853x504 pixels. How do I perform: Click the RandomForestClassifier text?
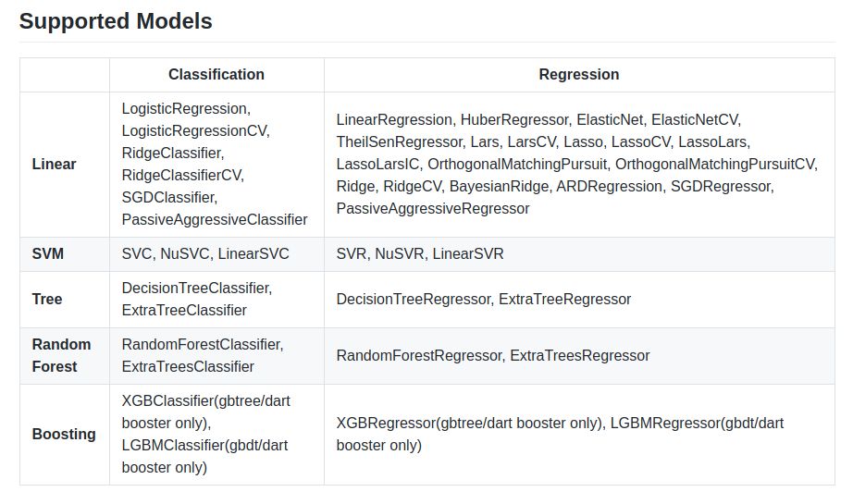(201, 344)
